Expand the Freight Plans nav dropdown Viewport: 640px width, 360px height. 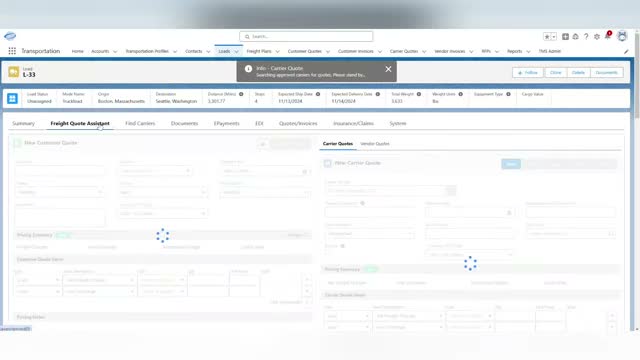tap(278, 51)
